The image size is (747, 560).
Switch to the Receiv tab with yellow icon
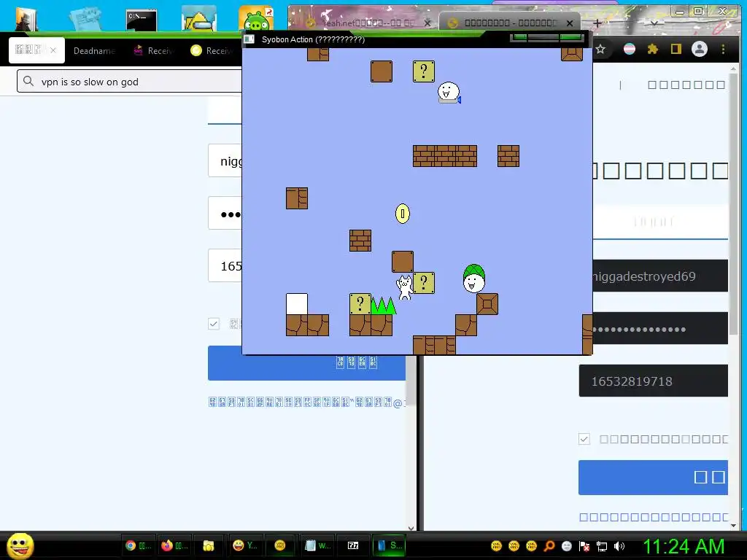click(211, 50)
